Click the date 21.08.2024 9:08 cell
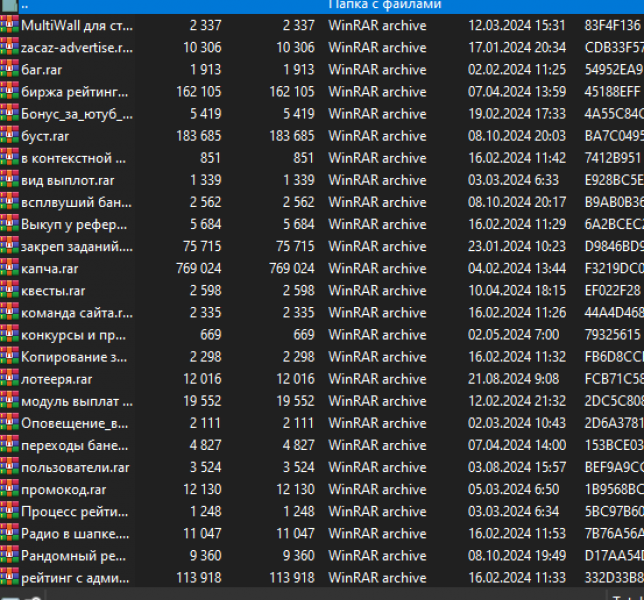644x600 pixels. [x=511, y=379]
